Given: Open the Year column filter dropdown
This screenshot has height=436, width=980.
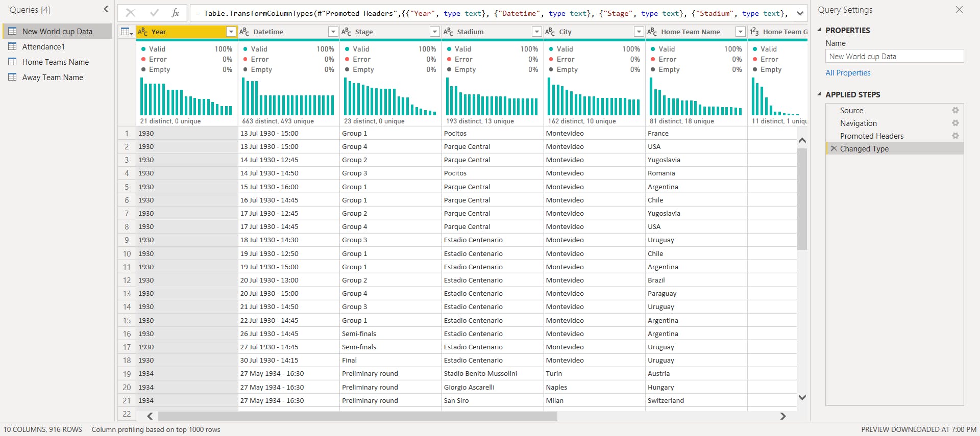Looking at the screenshot, I should 231,32.
